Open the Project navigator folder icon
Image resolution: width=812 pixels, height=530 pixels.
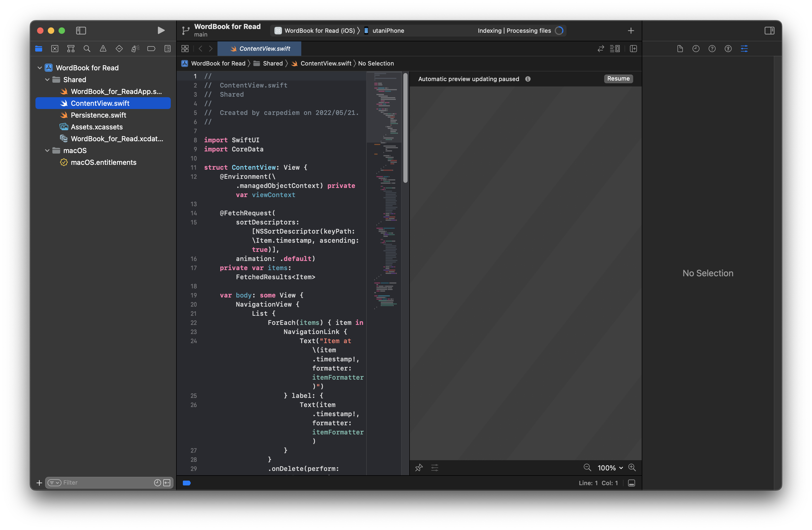pos(39,49)
